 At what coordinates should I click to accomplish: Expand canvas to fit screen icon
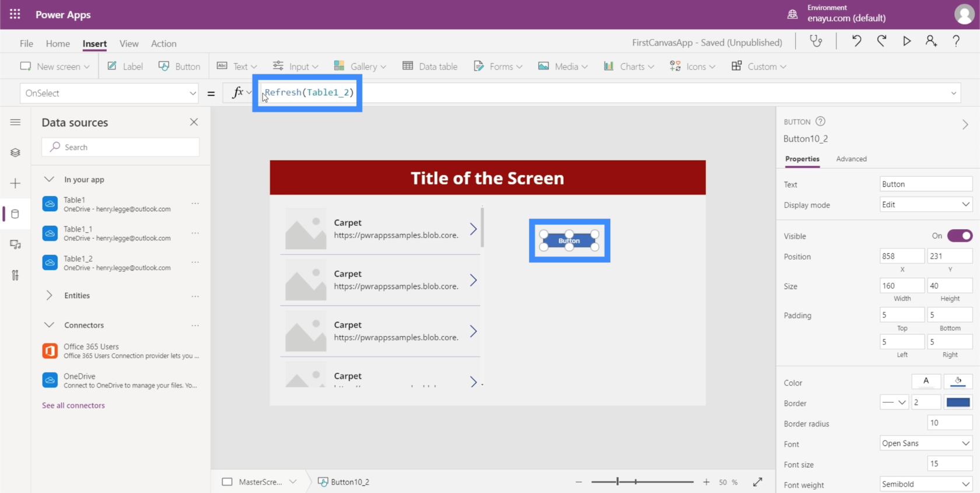click(758, 482)
